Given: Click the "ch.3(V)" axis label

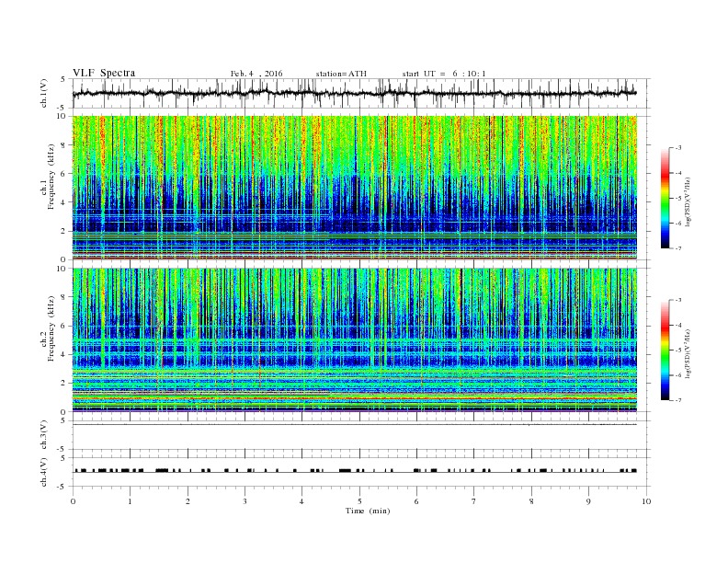Looking at the screenshot, I should [x=44, y=435].
